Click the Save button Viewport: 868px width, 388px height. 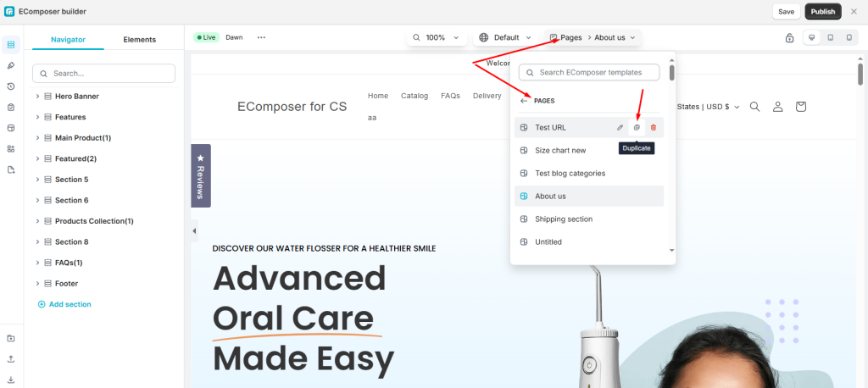[786, 12]
